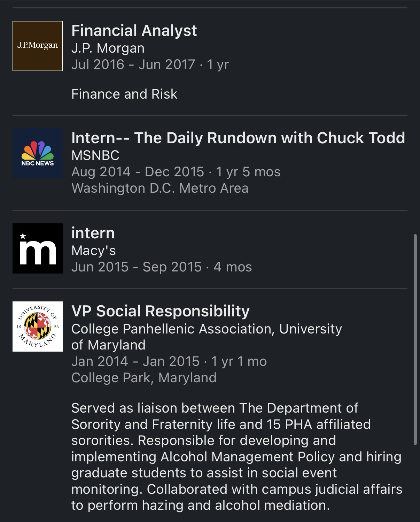The height and width of the screenshot is (522, 420).
Task: Click the MSNBC company name
Action: (x=95, y=155)
